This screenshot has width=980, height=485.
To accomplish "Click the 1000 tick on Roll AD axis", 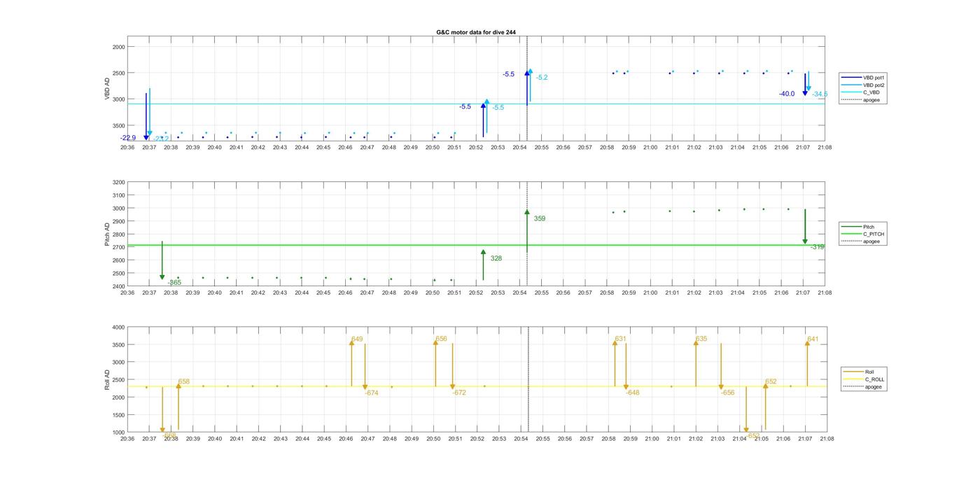I will click(x=118, y=433).
